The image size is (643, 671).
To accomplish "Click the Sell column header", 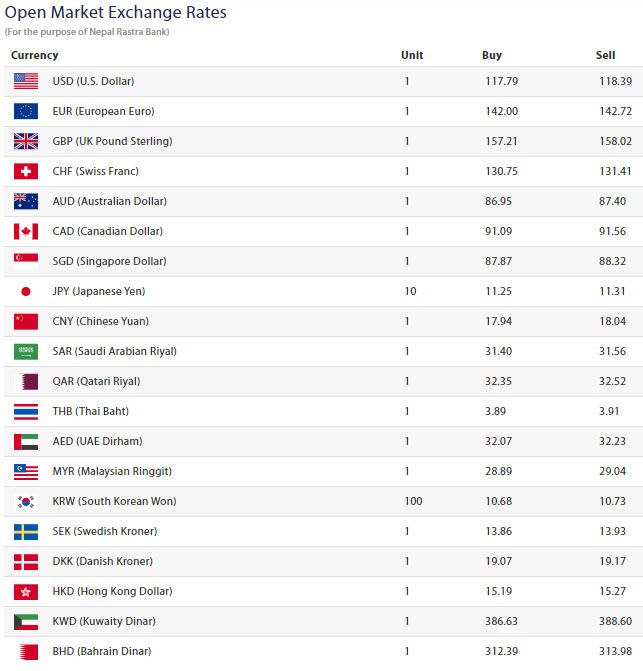I will click(605, 55).
